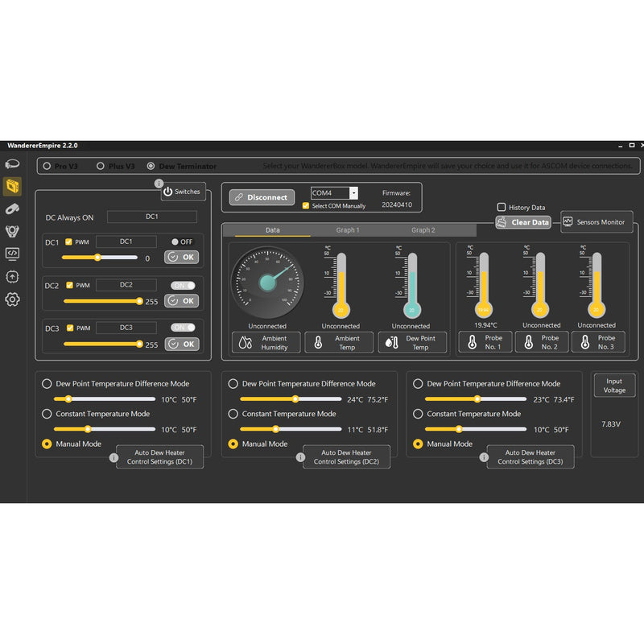
Task: Click the ambient humidity gauge dial
Action: pyautogui.click(x=267, y=283)
